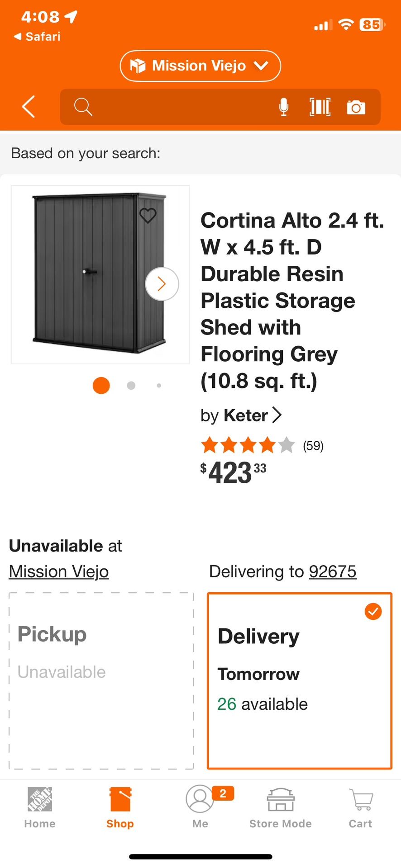This screenshot has height=868, width=401.
Task: Add the shed to favorites with the heart
Action: coord(148,216)
